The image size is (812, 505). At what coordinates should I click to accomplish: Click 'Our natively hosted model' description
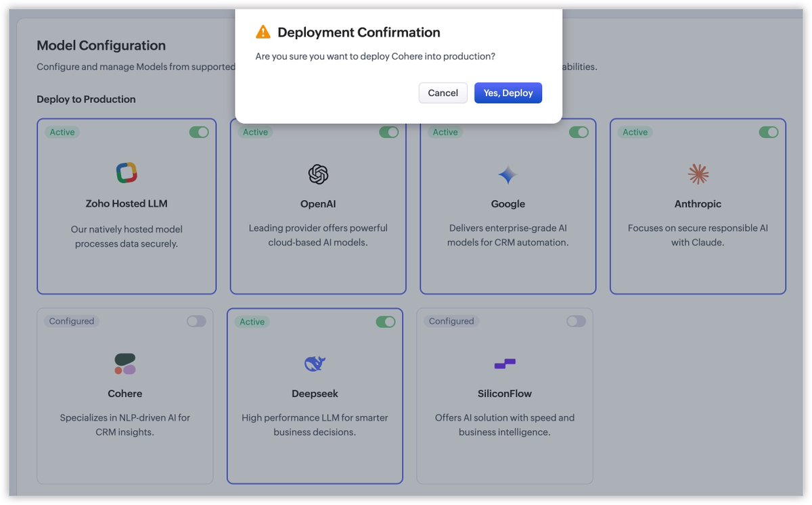coord(127,237)
